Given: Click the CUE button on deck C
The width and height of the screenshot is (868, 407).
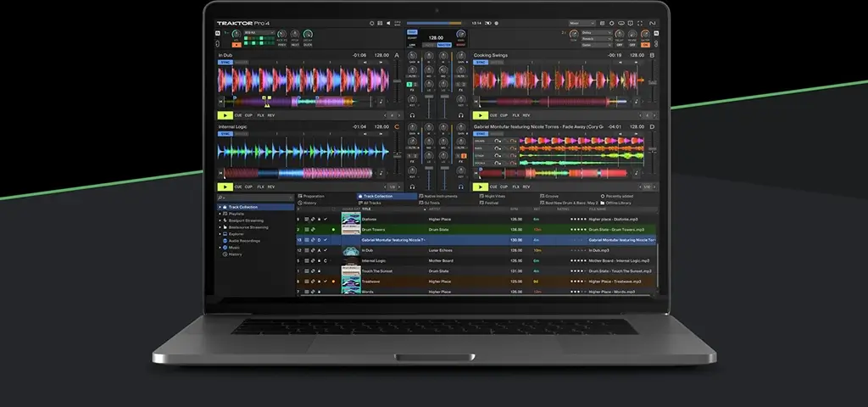Looking at the screenshot, I should 238,187.
